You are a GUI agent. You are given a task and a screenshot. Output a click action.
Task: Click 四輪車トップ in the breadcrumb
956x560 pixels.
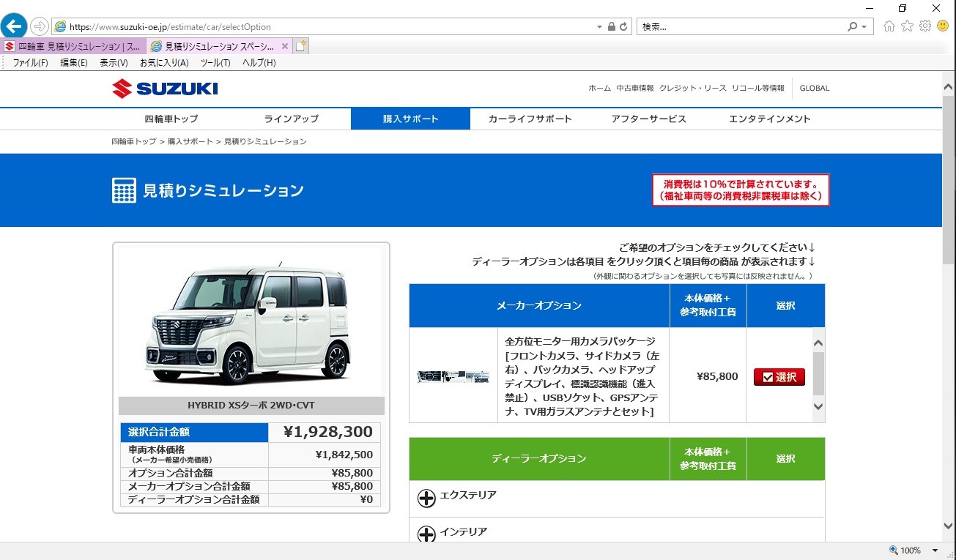[x=134, y=141]
